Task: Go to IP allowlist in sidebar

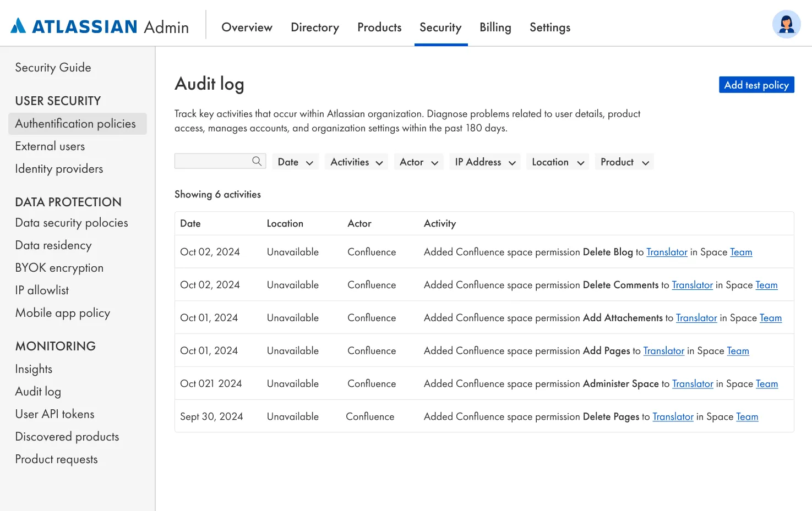Action: pos(42,290)
